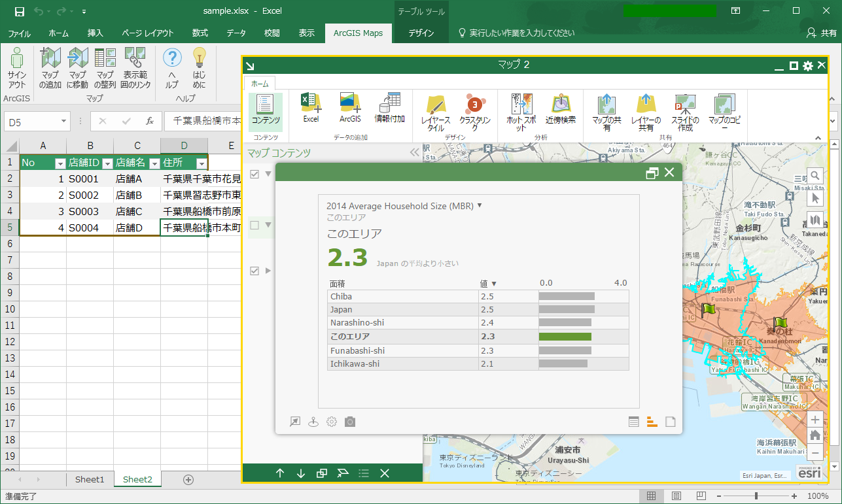Uncheck the first layer checkbox

pyautogui.click(x=255, y=174)
